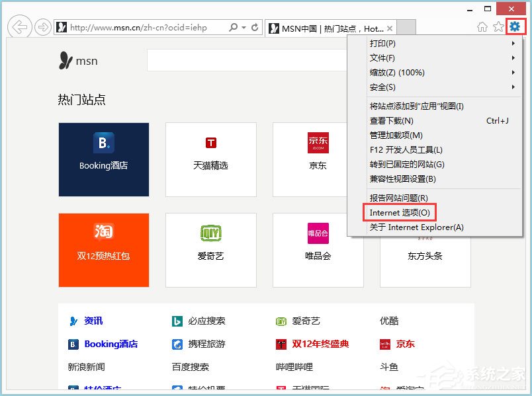Select Internet 选项(O) from the menu

click(x=399, y=214)
